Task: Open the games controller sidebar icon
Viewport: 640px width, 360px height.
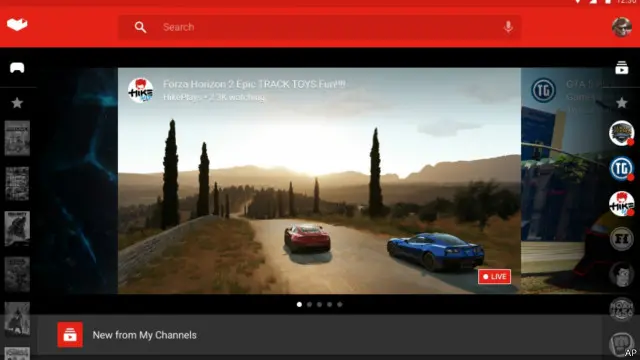Action: [x=17, y=67]
